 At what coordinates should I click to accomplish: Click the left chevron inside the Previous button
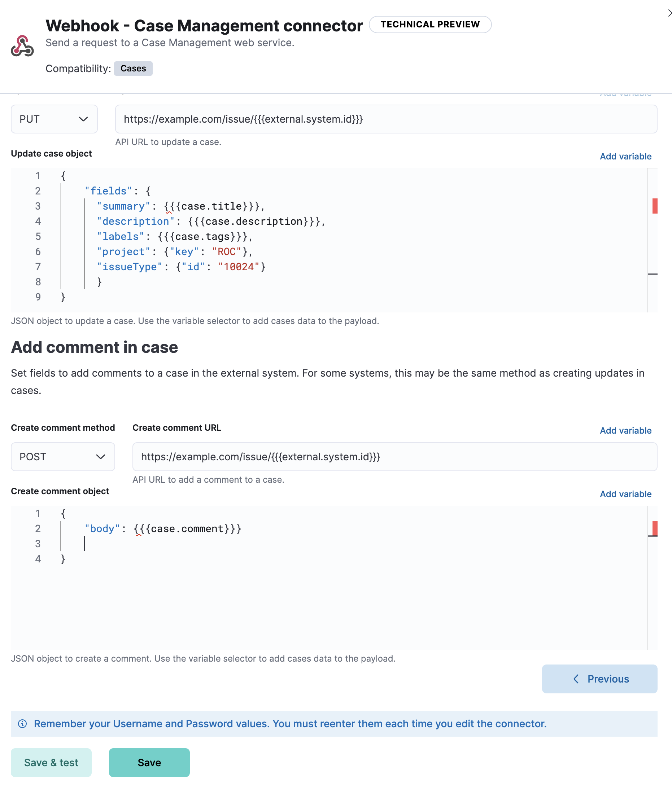pyautogui.click(x=576, y=679)
